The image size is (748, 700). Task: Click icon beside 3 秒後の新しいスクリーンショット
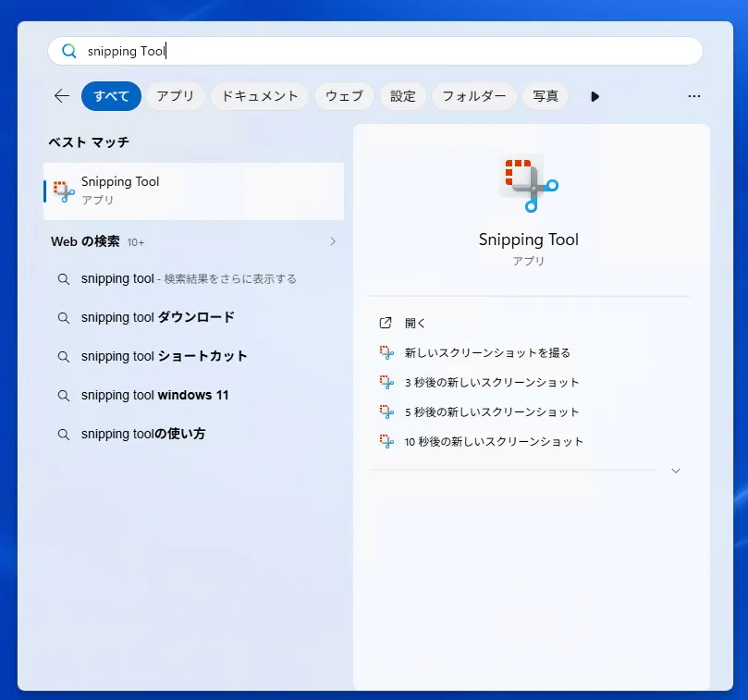tap(386, 382)
